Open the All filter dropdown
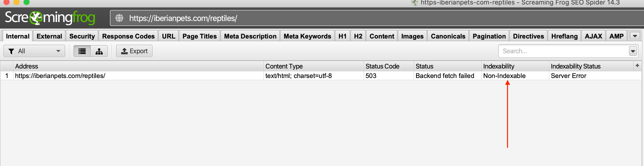The width and height of the screenshot is (644, 166). (x=34, y=51)
